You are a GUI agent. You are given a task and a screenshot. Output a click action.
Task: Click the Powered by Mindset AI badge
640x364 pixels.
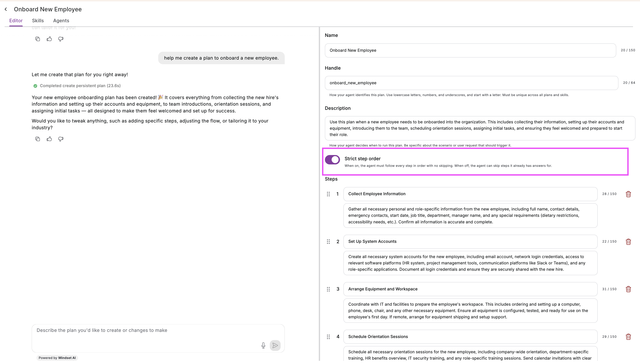pos(57,358)
